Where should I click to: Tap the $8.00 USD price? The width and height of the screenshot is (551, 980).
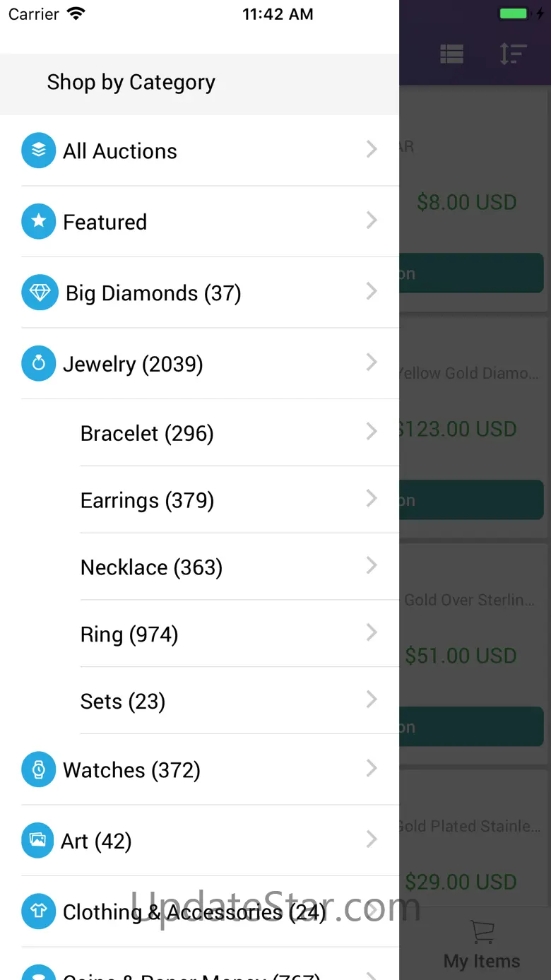coord(466,203)
